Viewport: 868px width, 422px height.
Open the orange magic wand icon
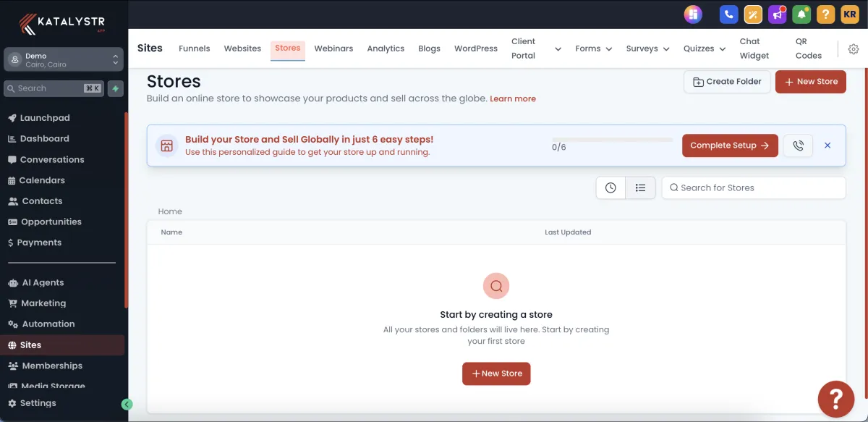click(x=753, y=14)
